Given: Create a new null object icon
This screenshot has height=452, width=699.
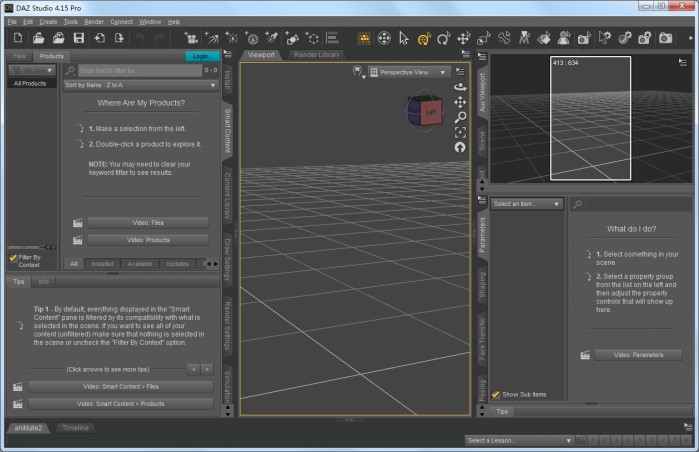Looking at the screenshot, I should [x=312, y=38].
